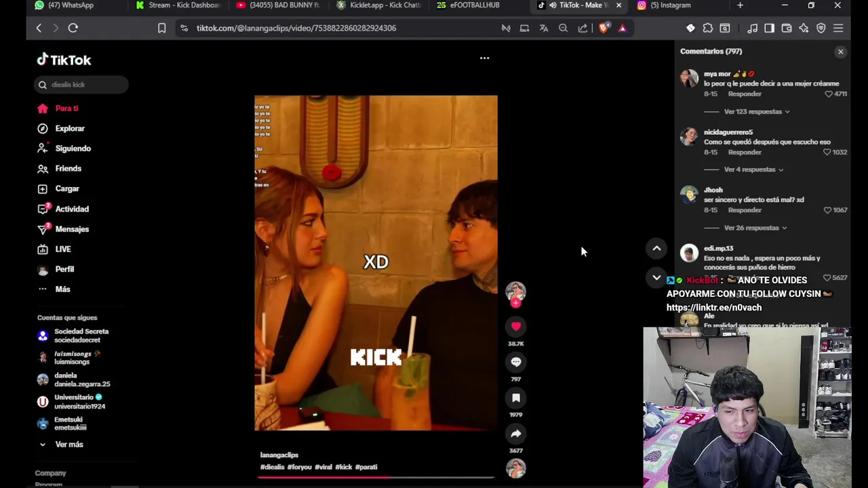Open Company footer link

click(x=51, y=473)
